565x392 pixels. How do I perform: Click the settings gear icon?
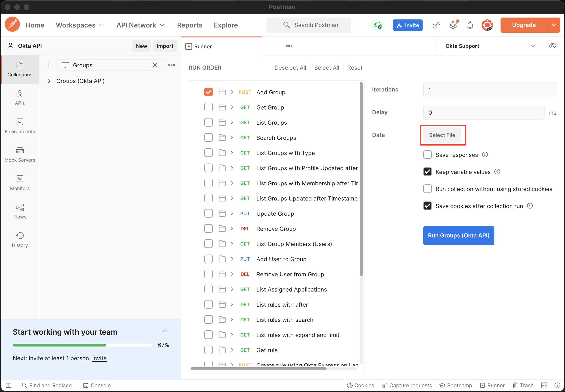[453, 25]
